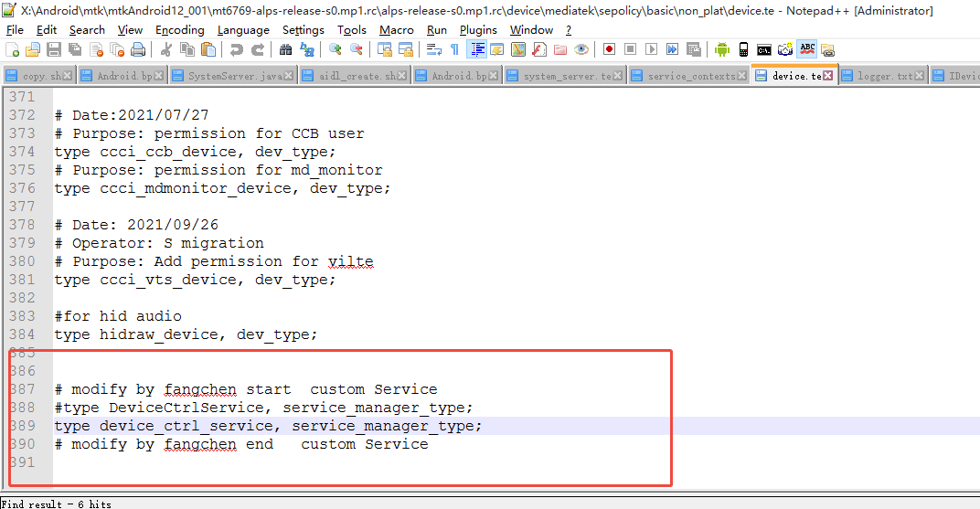
Task: Open Find dialog with binoculars icon
Action: click(x=285, y=50)
